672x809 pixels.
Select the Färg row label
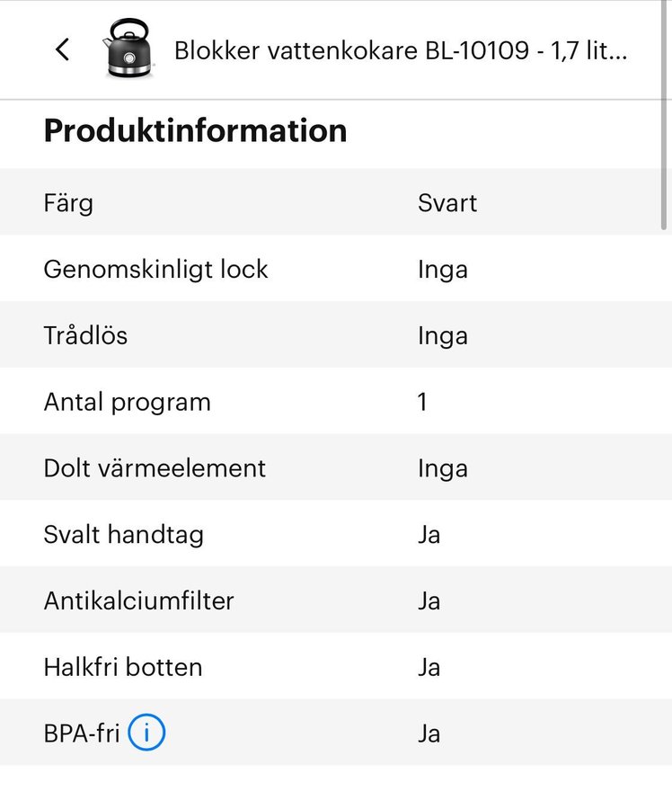pos(68,202)
